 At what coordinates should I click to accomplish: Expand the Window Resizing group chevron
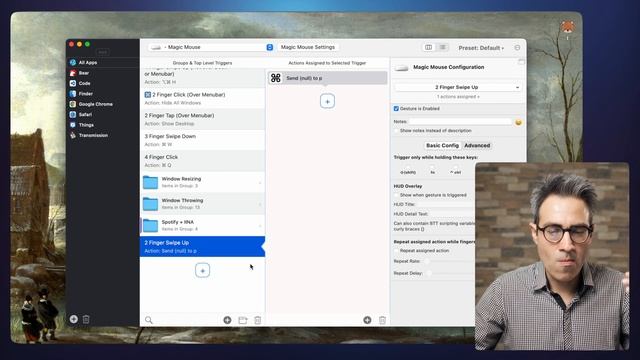coord(260,182)
